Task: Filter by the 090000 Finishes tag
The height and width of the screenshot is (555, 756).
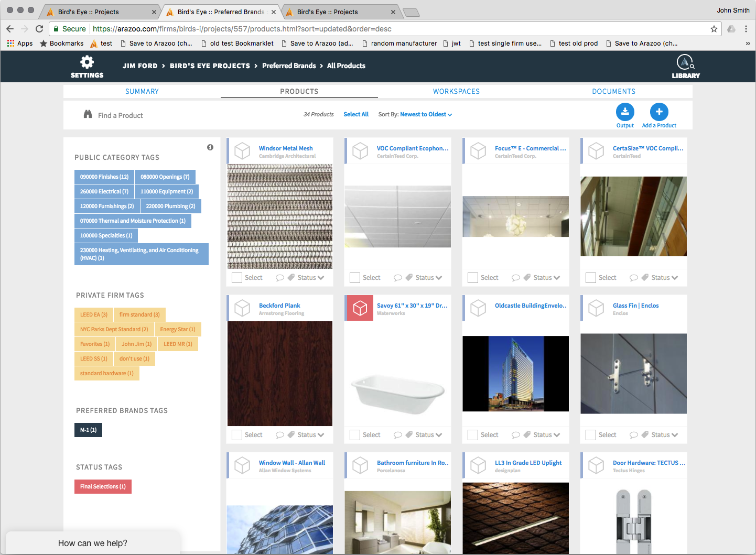Action: pyautogui.click(x=104, y=177)
